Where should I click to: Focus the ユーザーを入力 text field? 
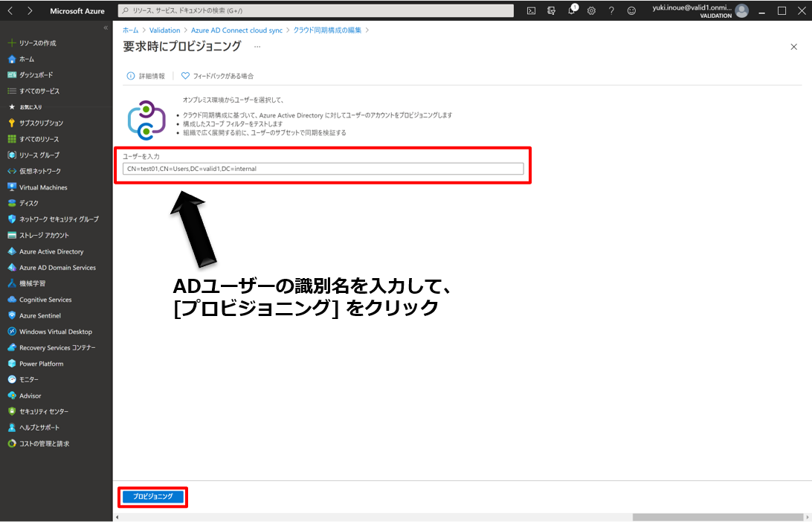pyautogui.click(x=323, y=169)
